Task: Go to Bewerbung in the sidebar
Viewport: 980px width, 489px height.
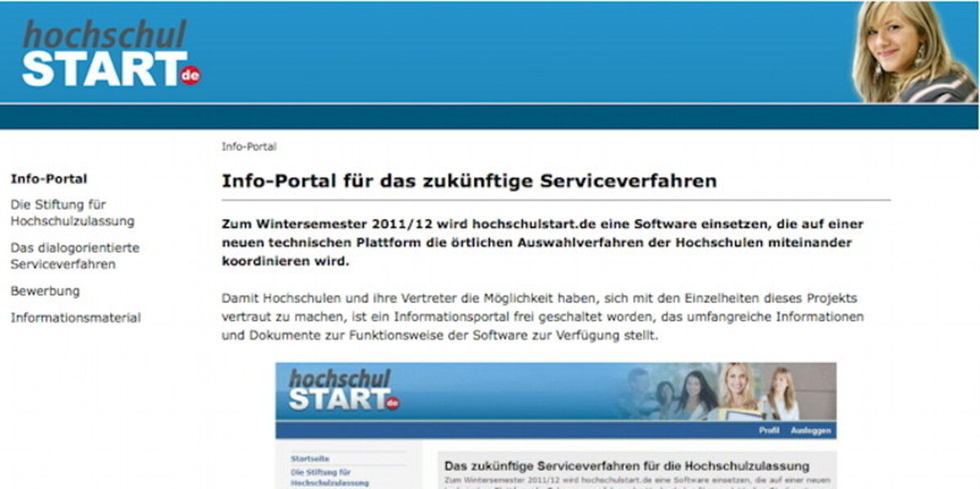Action: click(x=45, y=291)
